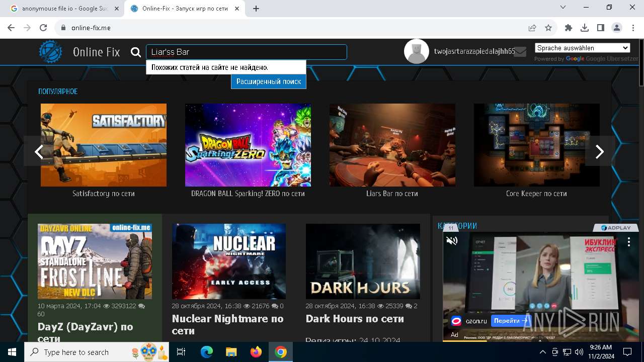644x362 pixels.
Task: Click the ADPLAY ad label
Action: click(616, 228)
